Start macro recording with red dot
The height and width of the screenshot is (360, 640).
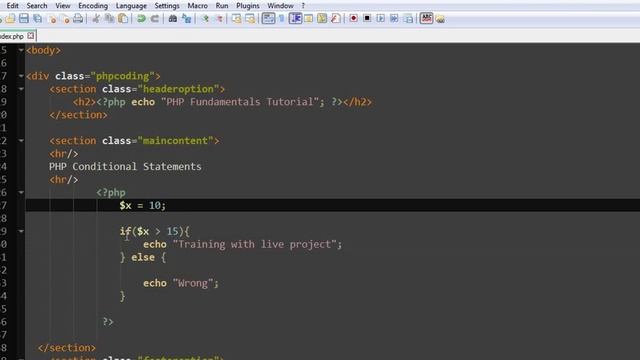pos(353,18)
